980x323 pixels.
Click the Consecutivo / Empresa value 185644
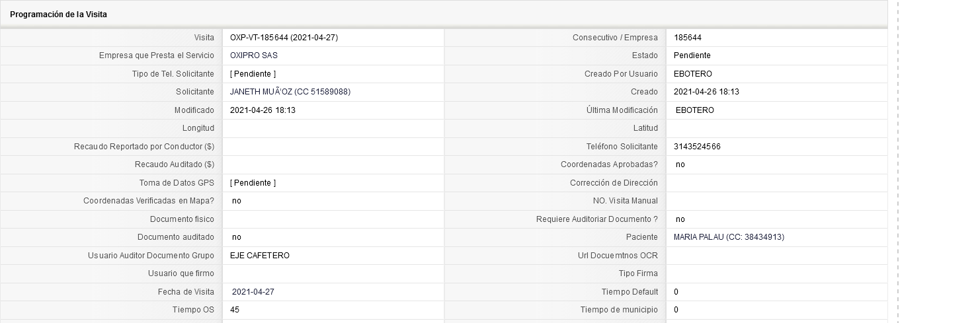click(688, 38)
